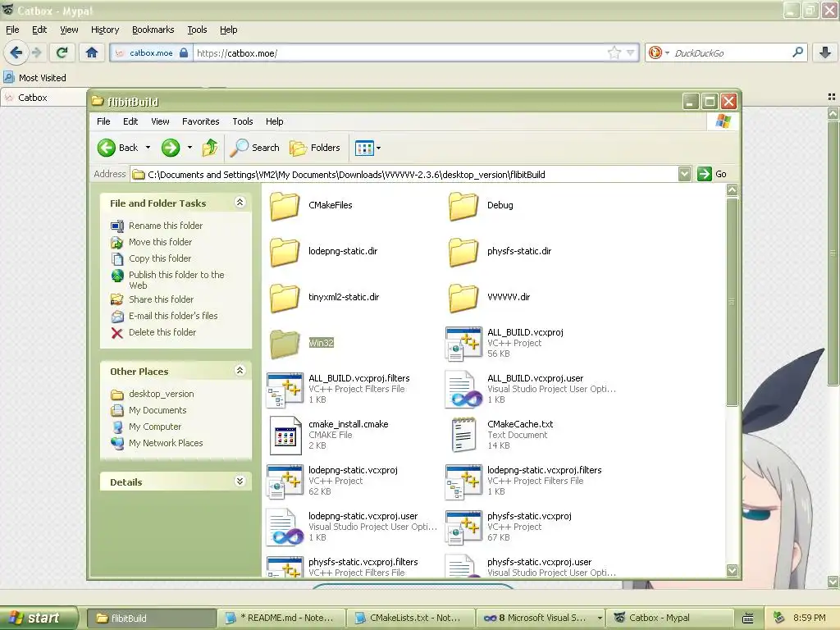Viewport: 840px width, 630px height.
Task: Go to desktop_version in Other Places
Action: coord(162,394)
